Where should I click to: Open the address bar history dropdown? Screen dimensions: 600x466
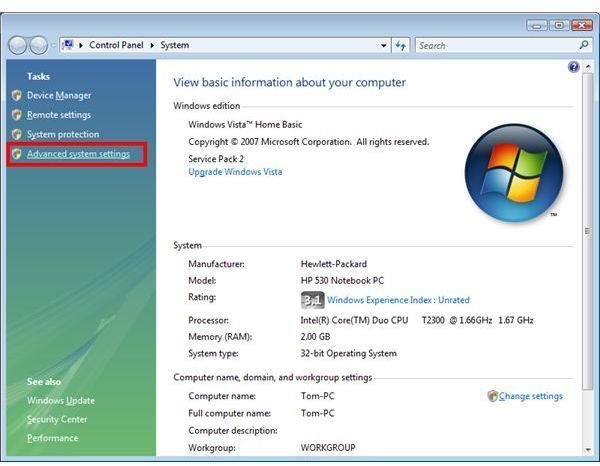click(383, 46)
